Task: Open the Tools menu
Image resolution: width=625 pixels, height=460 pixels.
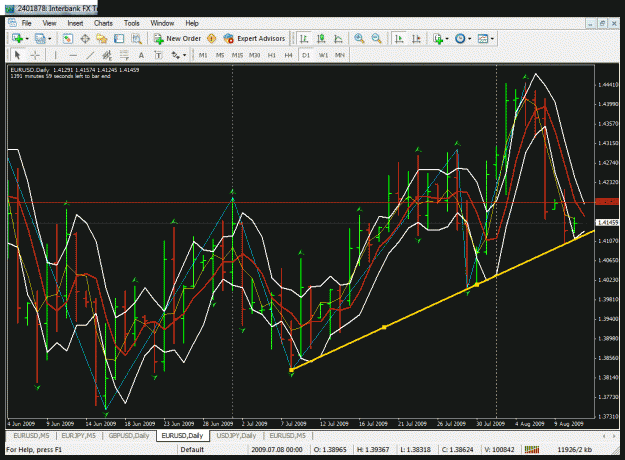Action: click(131, 23)
